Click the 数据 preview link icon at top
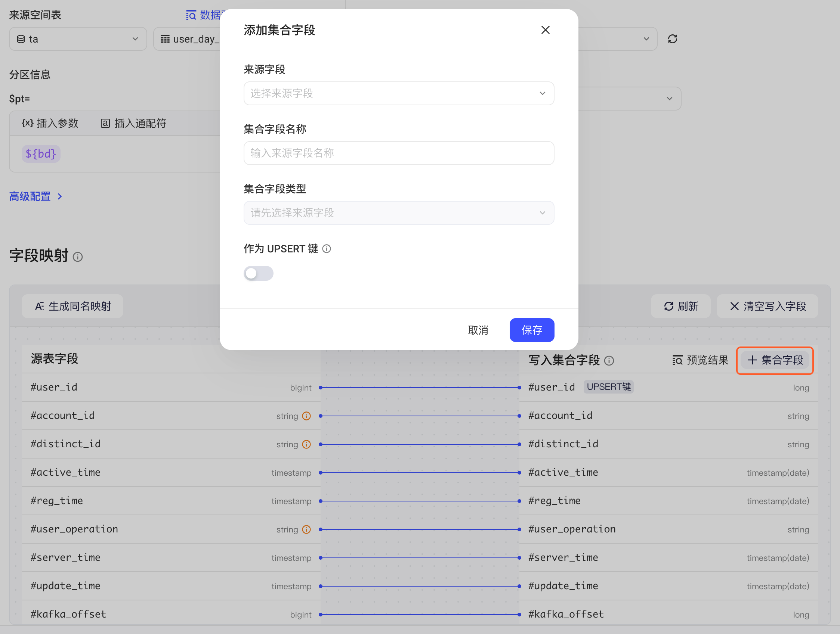This screenshot has width=840, height=634. [x=191, y=15]
